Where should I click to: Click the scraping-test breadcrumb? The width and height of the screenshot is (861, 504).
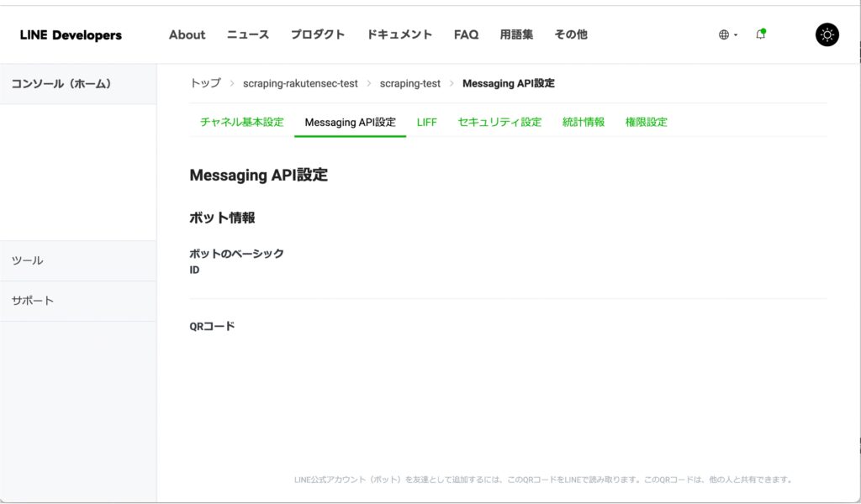410,83
